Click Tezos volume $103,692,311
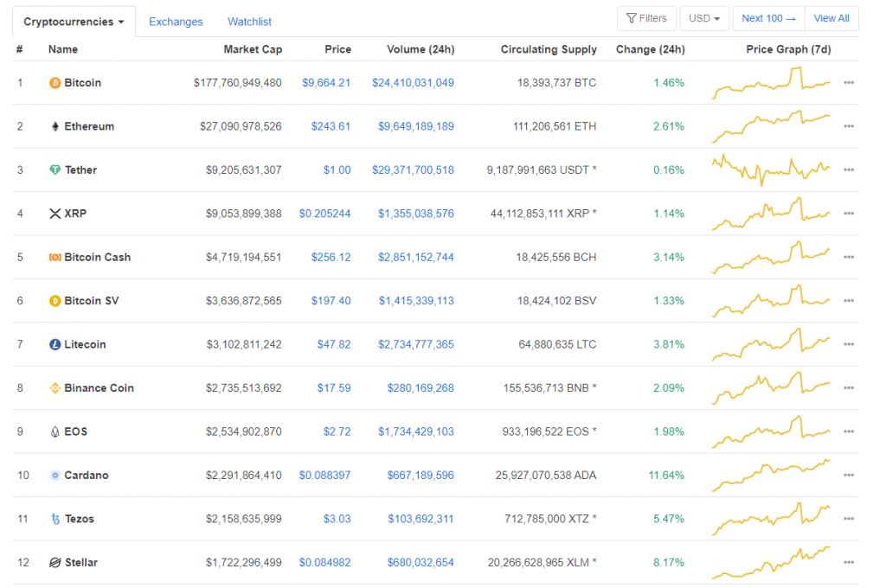The height and width of the screenshot is (588, 886). [421, 519]
